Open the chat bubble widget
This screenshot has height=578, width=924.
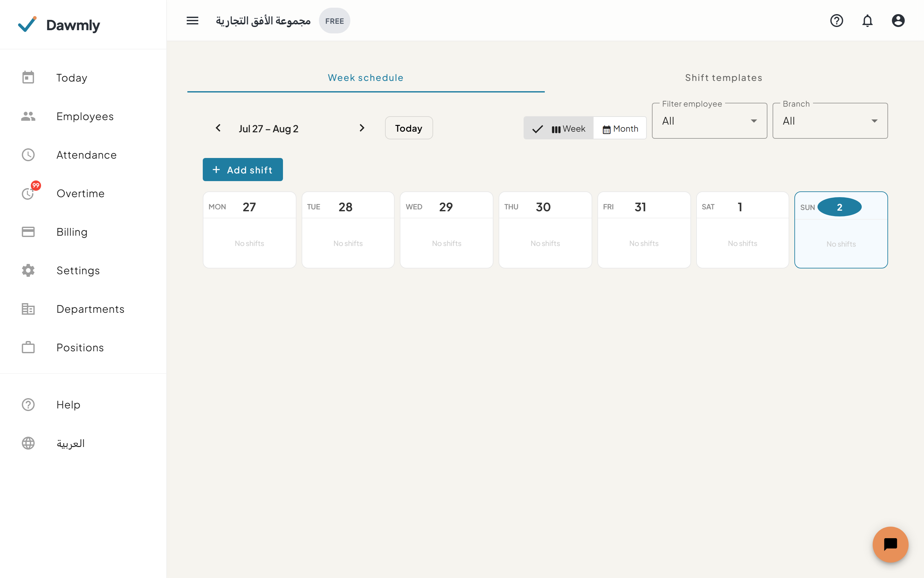click(890, 544)
